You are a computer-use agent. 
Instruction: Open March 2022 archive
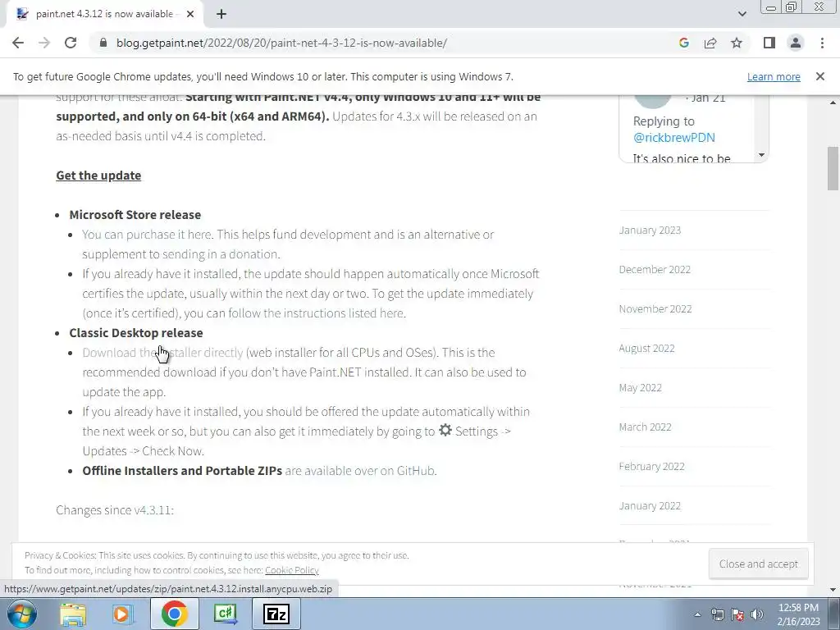[645, 427]
